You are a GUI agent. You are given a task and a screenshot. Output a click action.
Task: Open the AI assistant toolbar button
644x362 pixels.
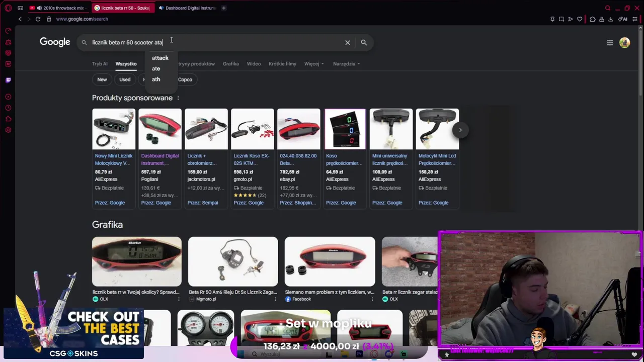[x=623, y=19]
